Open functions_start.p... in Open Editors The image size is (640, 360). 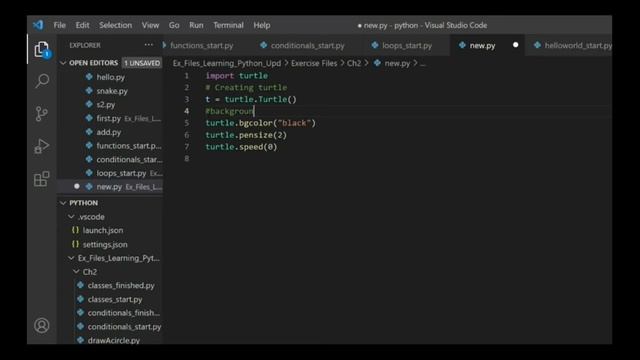click(129, 146)
